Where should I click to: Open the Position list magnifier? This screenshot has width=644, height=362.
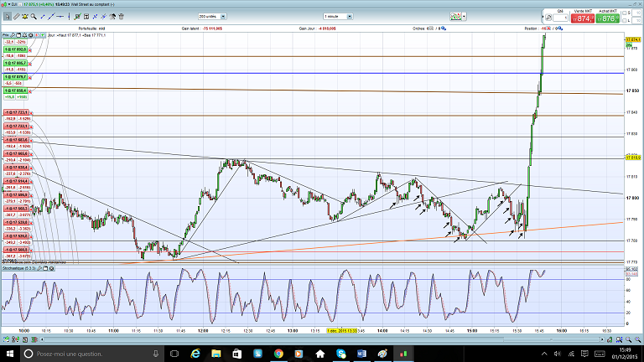[560, 28]
